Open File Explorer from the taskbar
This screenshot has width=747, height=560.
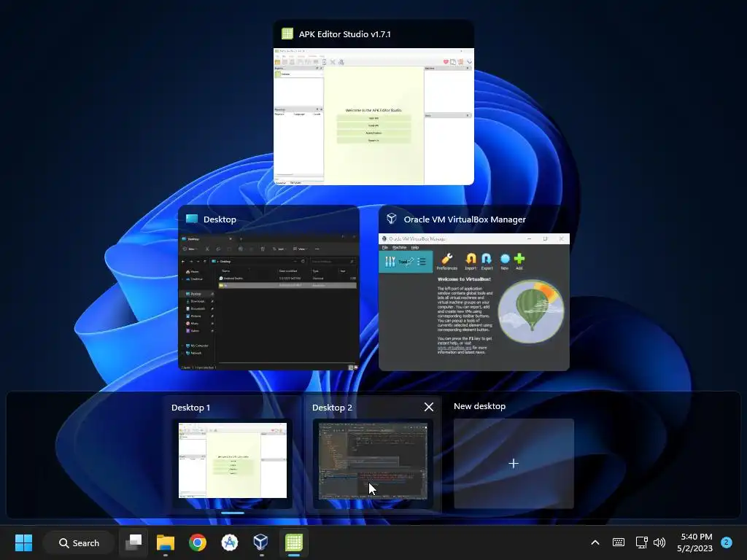pos(166,542)
